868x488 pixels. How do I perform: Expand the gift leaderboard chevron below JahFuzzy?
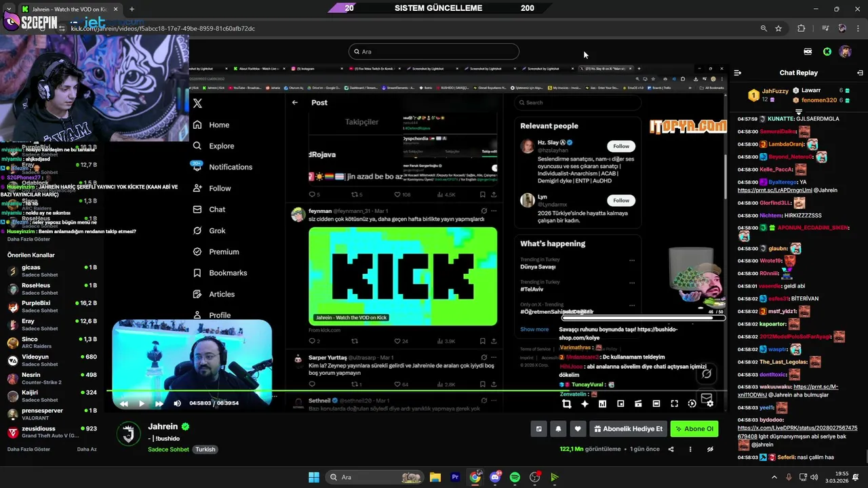[799, 111]
